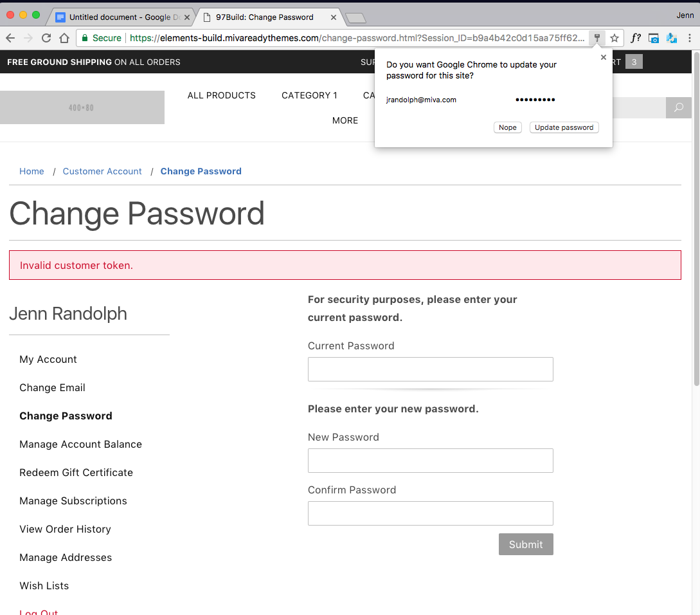
Task: Select Change Password in the sidebar
Action: pos(66,416)
